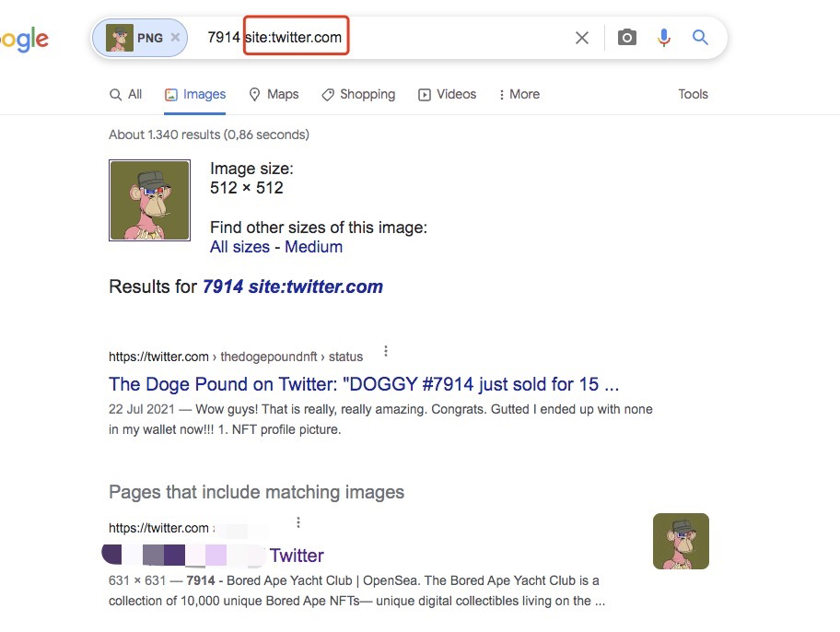This screenshot has width=840, height=632.
Task: Click the microphone voice search icon
Action: pos(664,38)
